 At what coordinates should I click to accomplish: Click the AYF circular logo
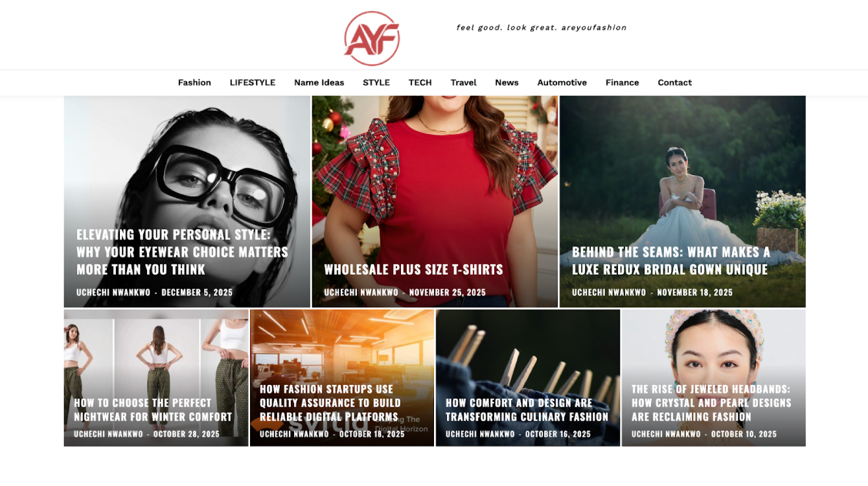[372, 38]
